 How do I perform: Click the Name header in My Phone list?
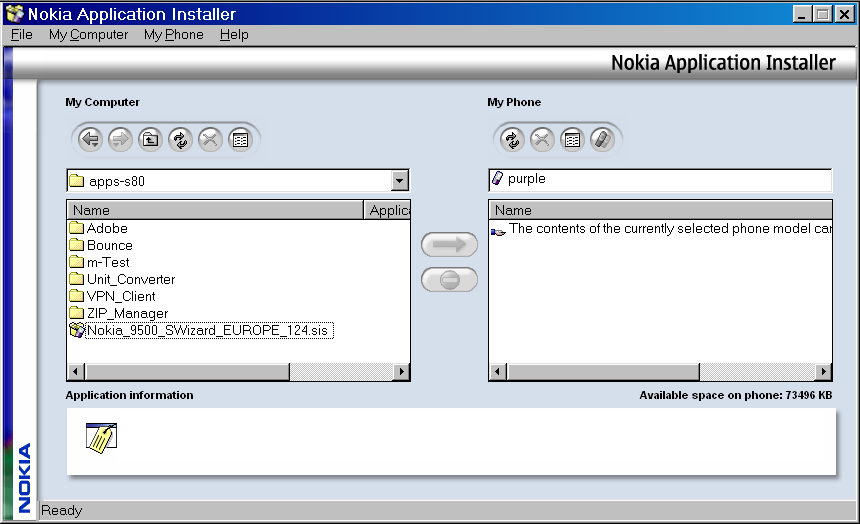point(660,210)
